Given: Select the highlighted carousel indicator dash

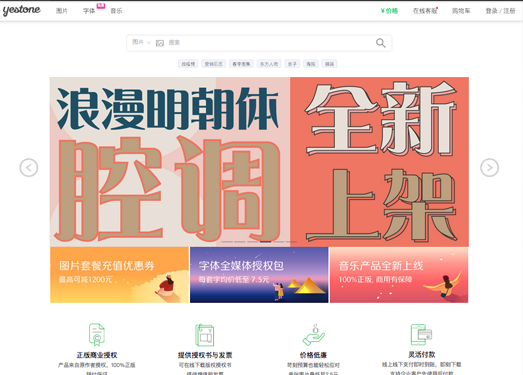Looking at the screenshot, I should click(266, 241).
